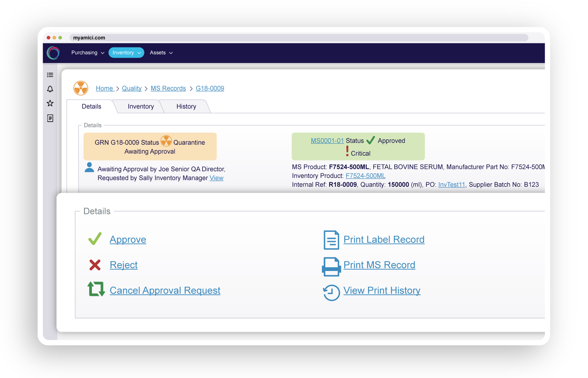Screen dimensions: 588x378
Task: Click the label record document icon
Action: click(331, 240)
